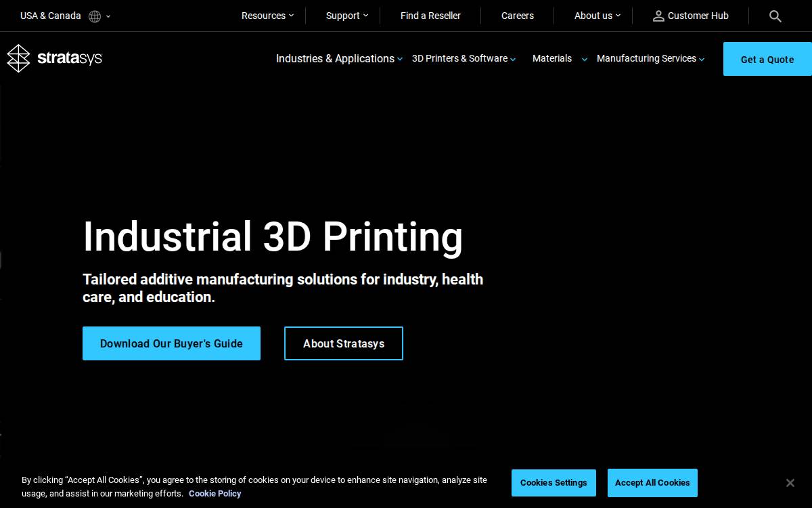The image size is (812, 508).
Task: Expand Manufacturing Services chevron
Action: pos(702,59)
